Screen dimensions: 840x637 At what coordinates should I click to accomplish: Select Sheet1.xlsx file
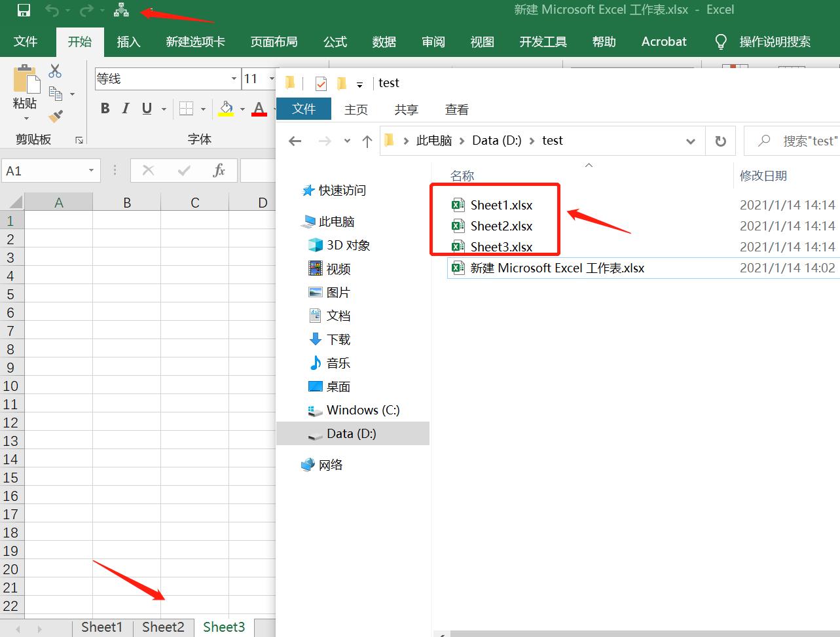coord(502,205)
